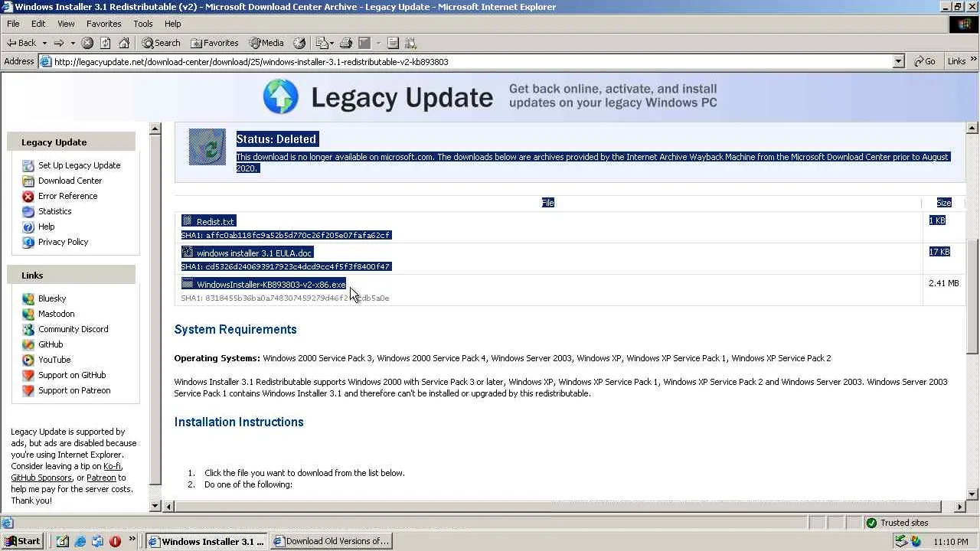This screenshot has width=980, height=551.
Task: Download WindowsInstaller-KB893803-v2-x86.exe
Action: (x=271, y=284)
